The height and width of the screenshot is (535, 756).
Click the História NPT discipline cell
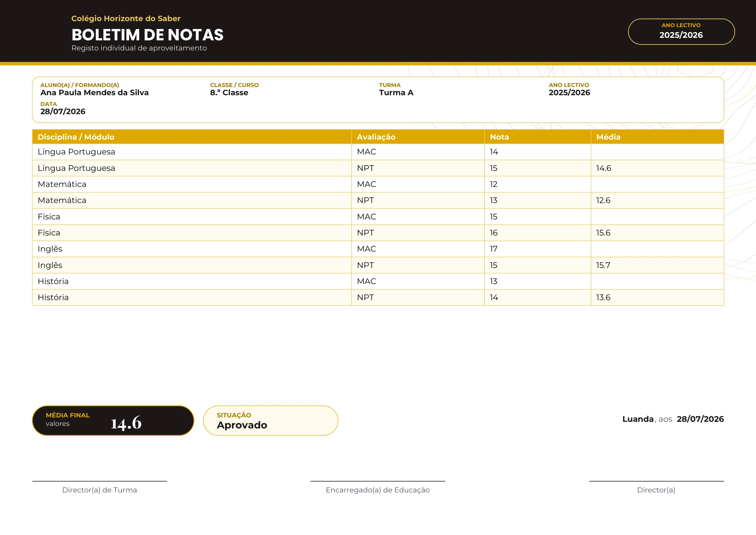[x=192, y=297]
